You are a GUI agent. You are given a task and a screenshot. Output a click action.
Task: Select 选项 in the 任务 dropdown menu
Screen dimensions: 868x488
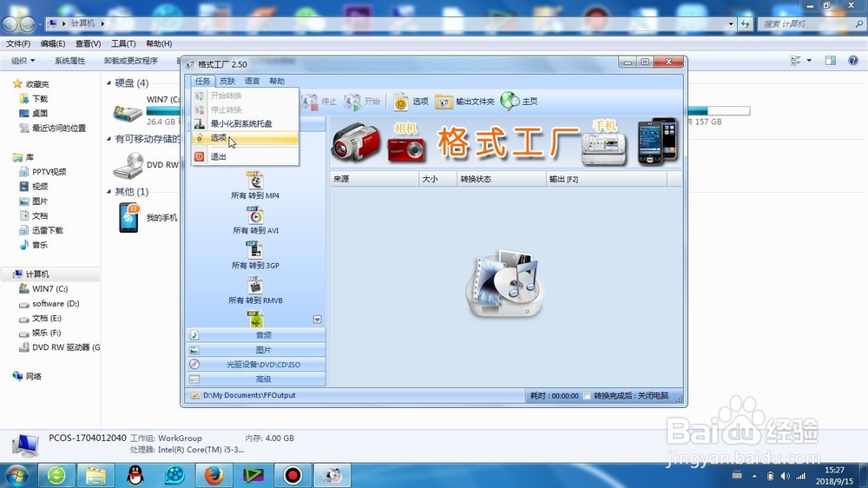tap(245, 138)
